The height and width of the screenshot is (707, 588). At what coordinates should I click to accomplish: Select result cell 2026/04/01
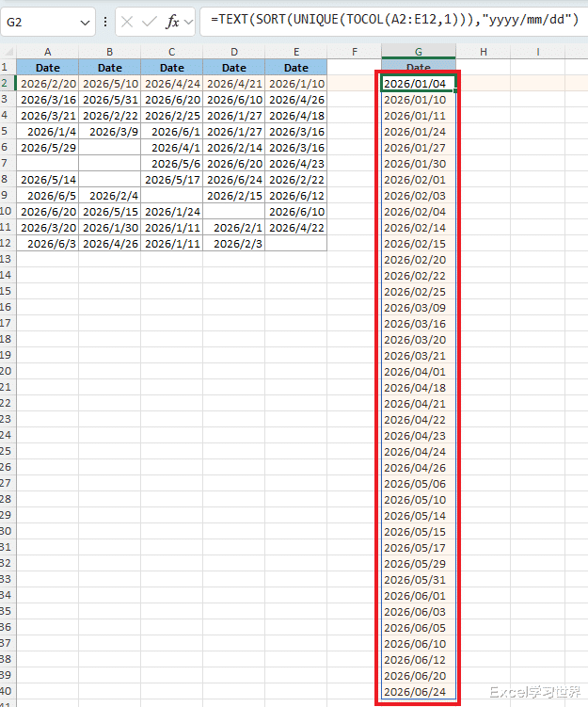pyautogui.click(x=419, y=372)
